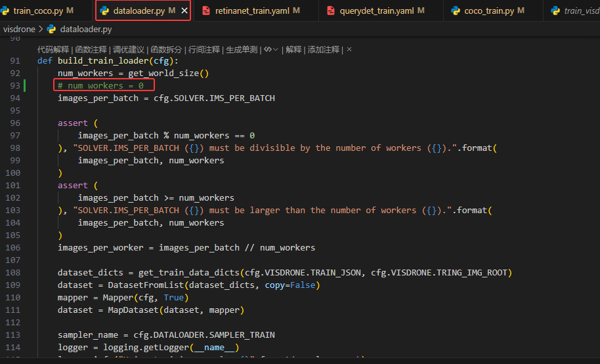This screenshot has height=364, width=600.
Task: Click the 'assert' keyword on line 96
Action: point(73,123)
